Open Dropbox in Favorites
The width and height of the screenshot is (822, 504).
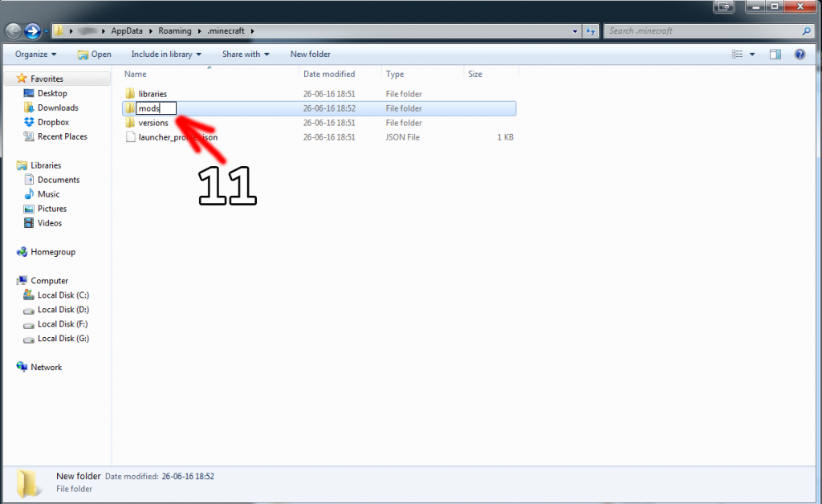(x=53, y=122)
